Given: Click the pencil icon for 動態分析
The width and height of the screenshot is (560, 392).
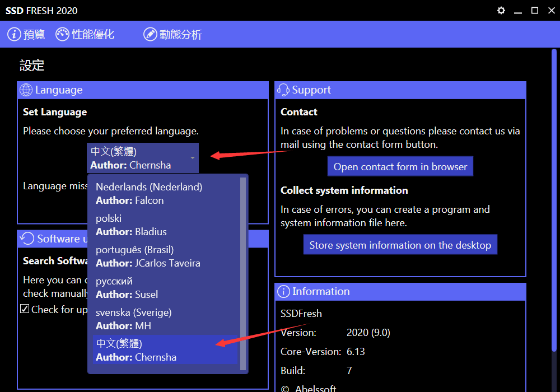Looking at the screenshot, I should coord(150,35).
